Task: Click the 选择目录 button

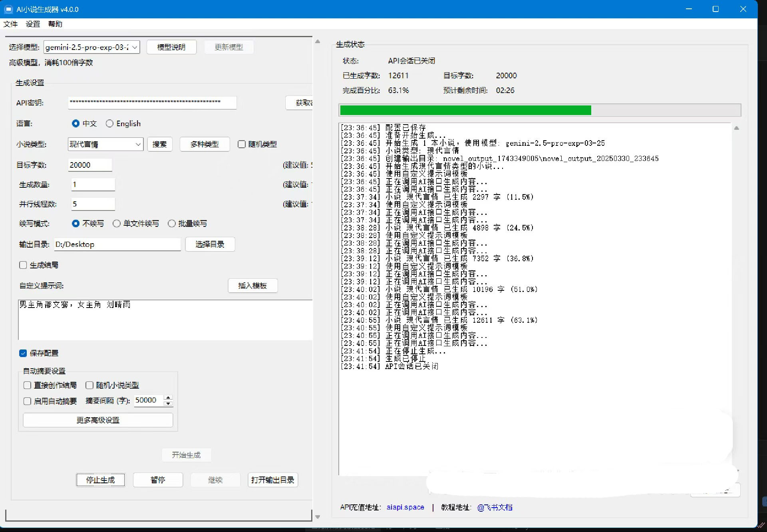Action: [x=210, y=244]
